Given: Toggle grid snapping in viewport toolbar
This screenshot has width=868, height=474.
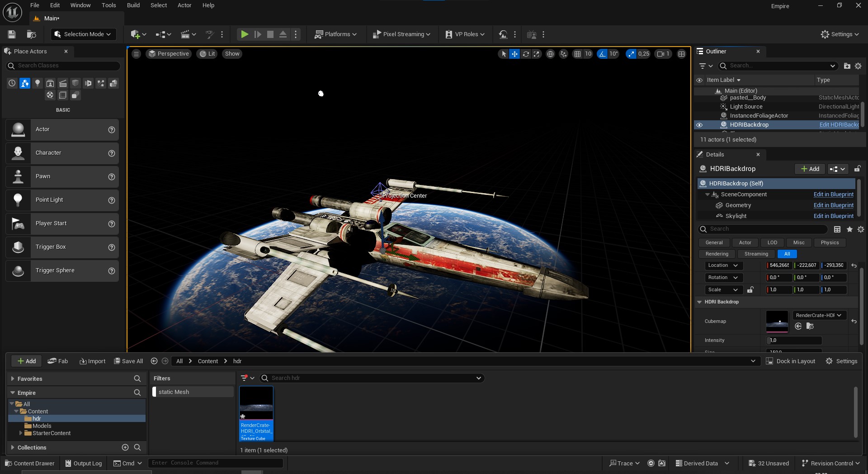Looking at the screenshot, I should (577, 54).
